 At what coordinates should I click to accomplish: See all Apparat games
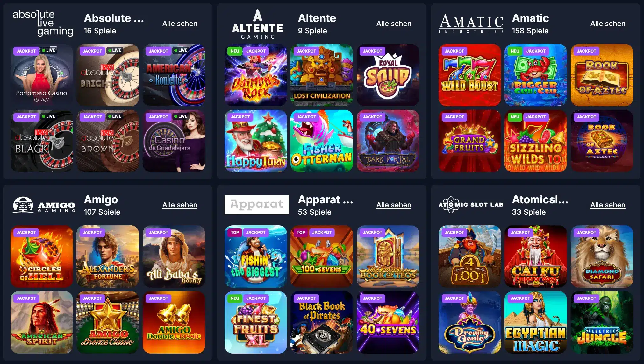coord(394,205)
